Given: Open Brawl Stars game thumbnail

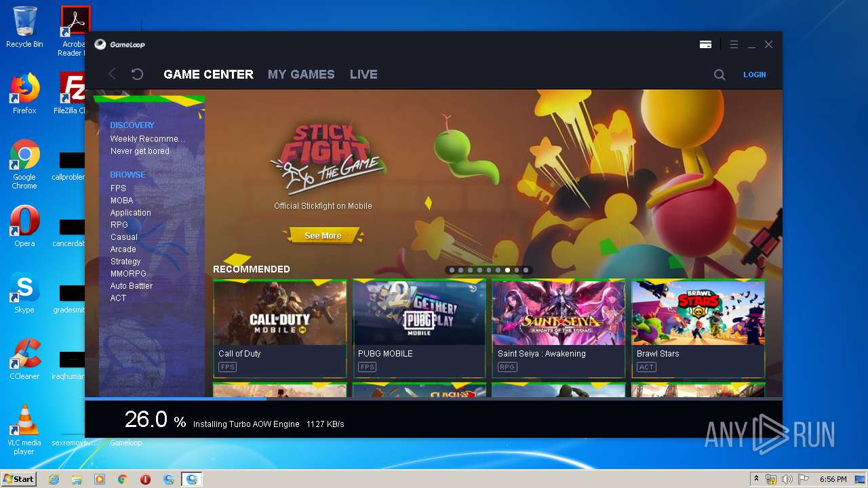Looking at the screenshot, I should [698, 313].
